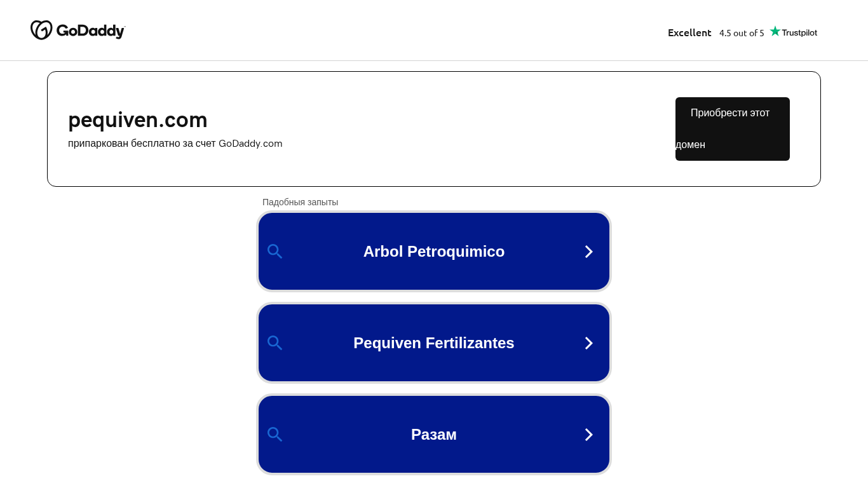The image size is (868, 488).
Task: Click the pequiven.com domain heading
Action: (x=138, y=119)
